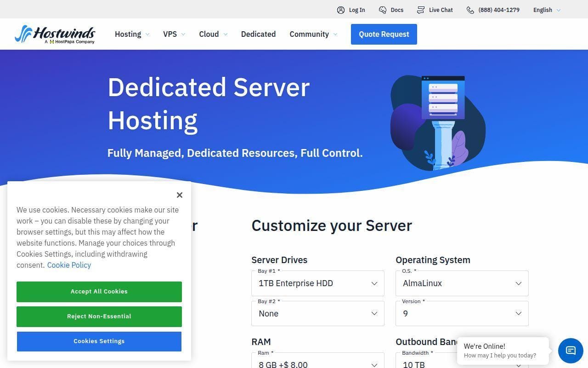Click the Server Drives label

[x=279, y=260]
